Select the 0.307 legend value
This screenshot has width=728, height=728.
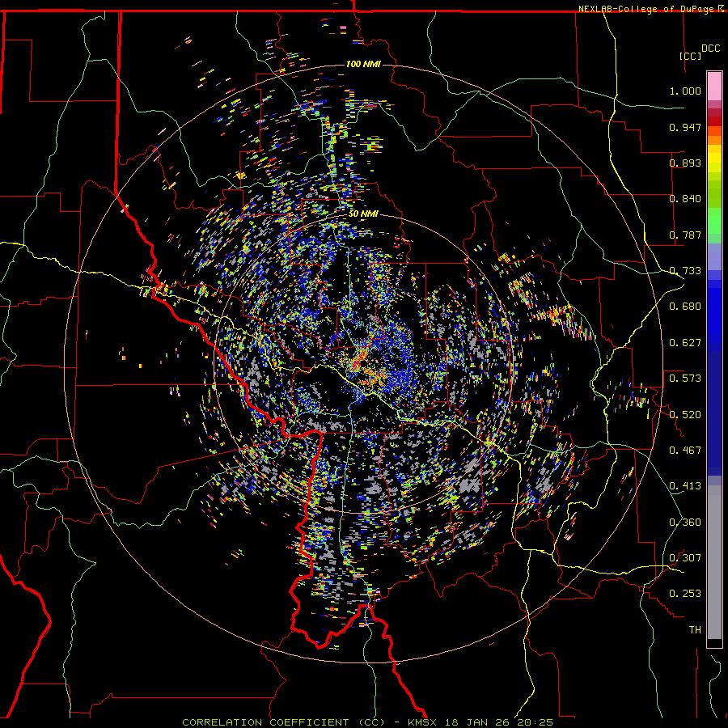point(685,558)
